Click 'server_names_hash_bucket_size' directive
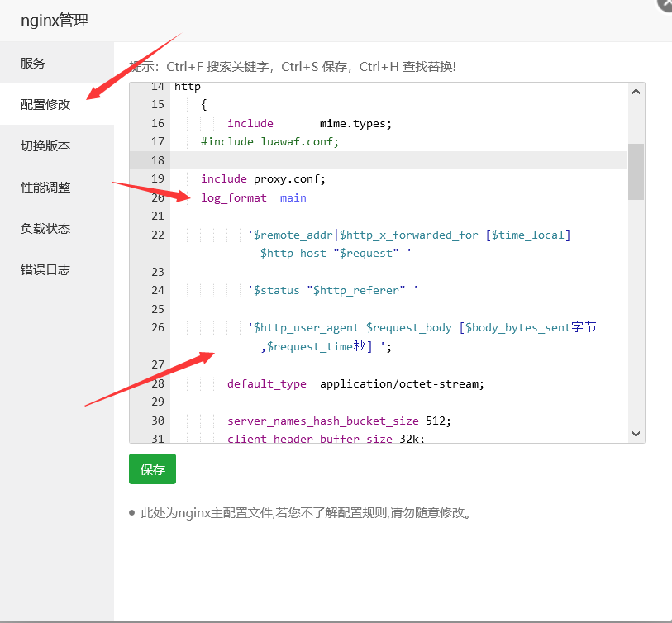This screenshot has width=672, height=623. pos(322,421)
